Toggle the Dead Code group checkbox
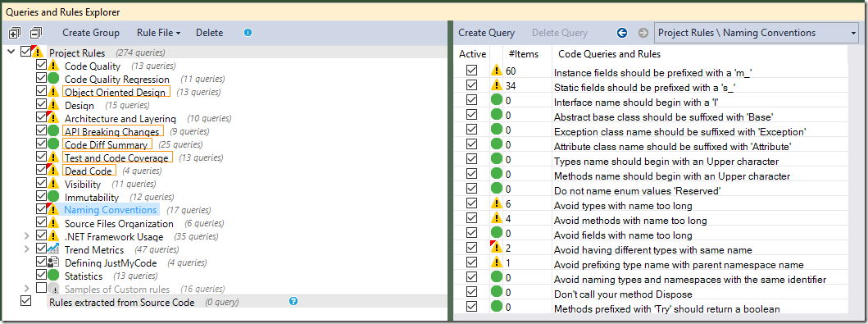Image resolution: width=868 pixels, height=324 pixels. 41,171
